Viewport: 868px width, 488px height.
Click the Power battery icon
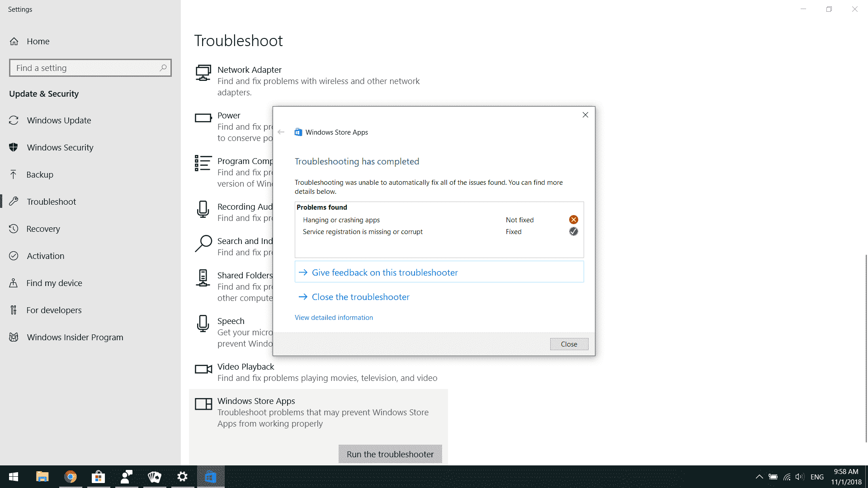203,118
